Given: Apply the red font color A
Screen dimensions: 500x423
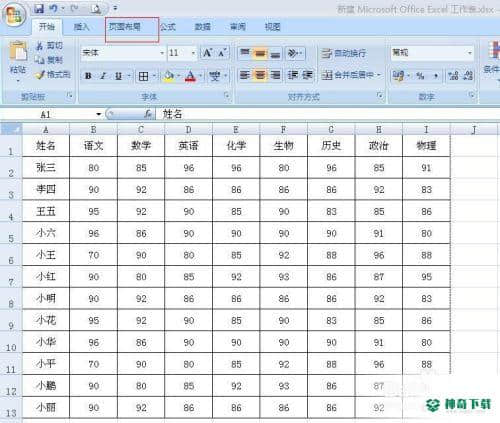Looking at the screenshot, I should 190,76.
